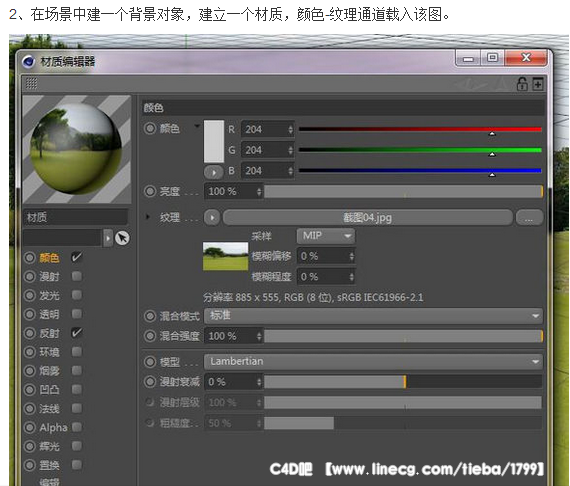Screen dimensions: 570x486
Task: Open the MIP sampling dropdown
Action: pyautogui.click(x=326, y=236)
